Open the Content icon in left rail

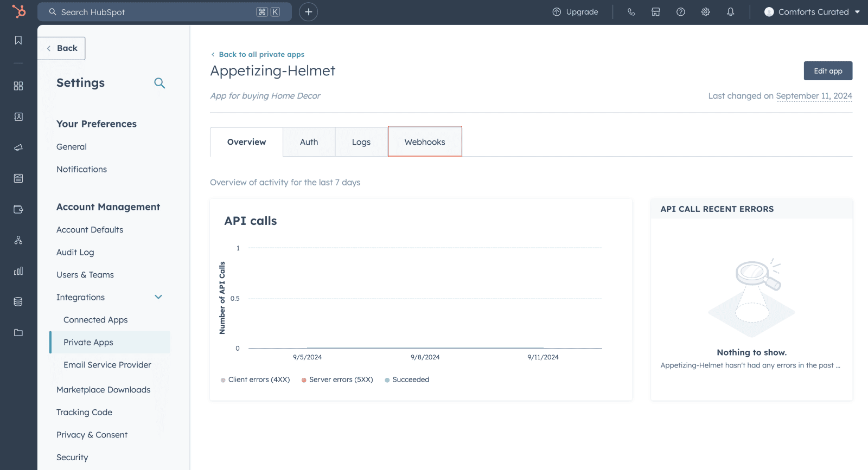pyautogui.click(x=18, y=178)
